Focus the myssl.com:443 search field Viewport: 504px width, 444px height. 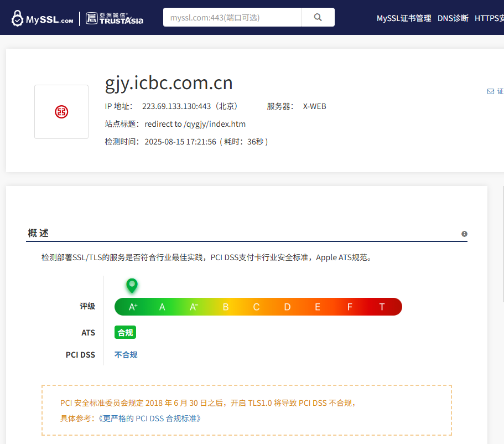pos(232,17)
